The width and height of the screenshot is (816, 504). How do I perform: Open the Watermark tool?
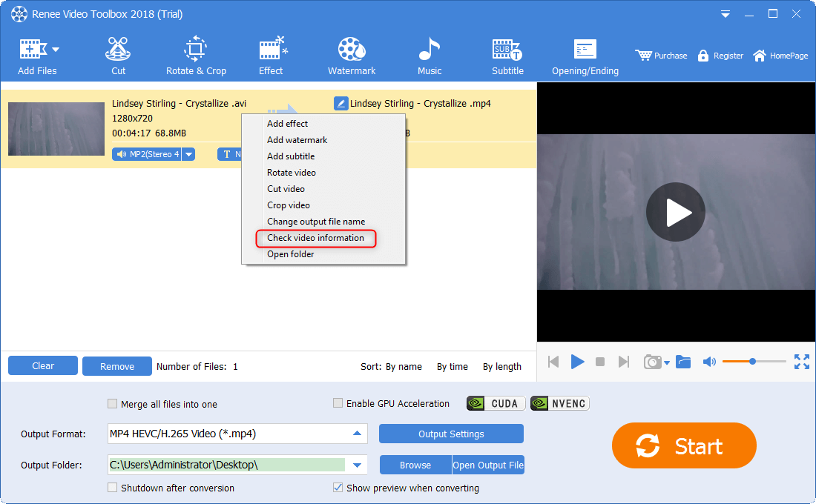point(352,56)
